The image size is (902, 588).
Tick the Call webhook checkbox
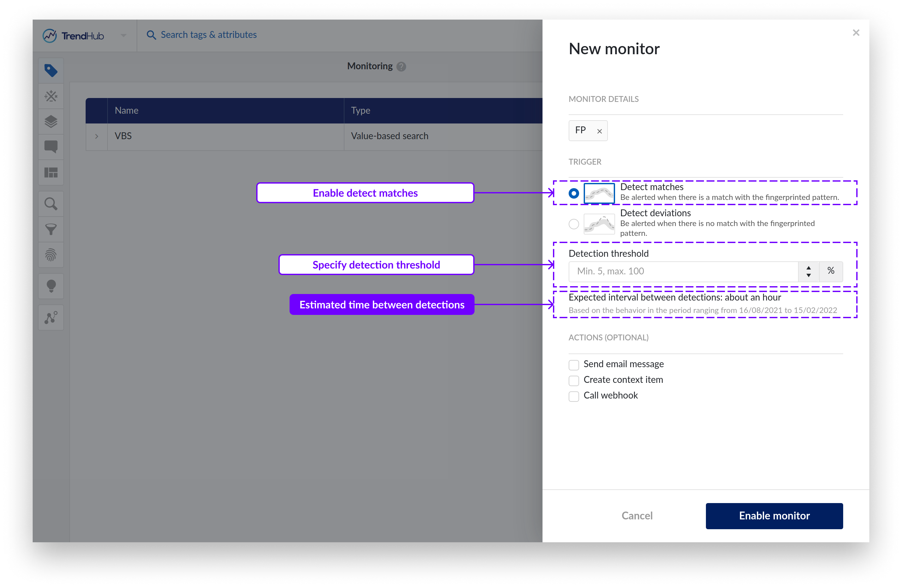pos(574,396)
